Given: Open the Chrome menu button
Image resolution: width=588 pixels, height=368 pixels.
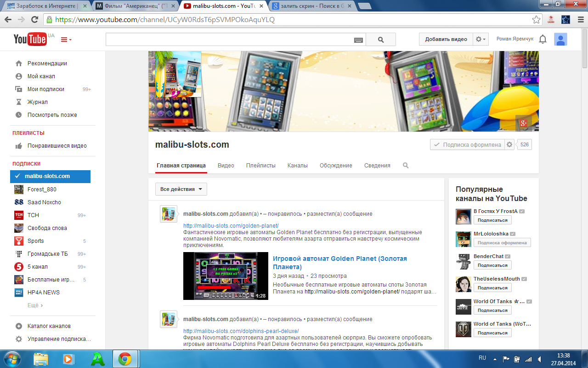Looking at the screenshot, I should coord(580,20).
